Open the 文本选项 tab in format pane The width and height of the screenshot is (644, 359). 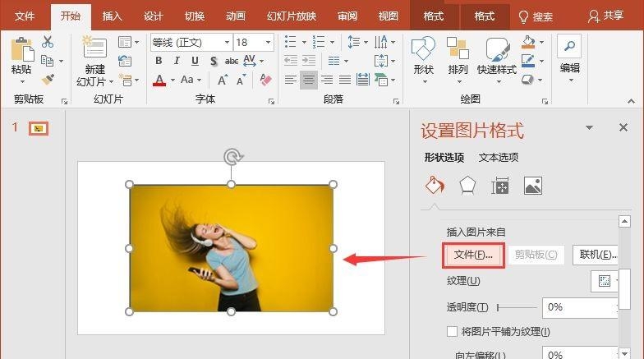click(499, 157)
